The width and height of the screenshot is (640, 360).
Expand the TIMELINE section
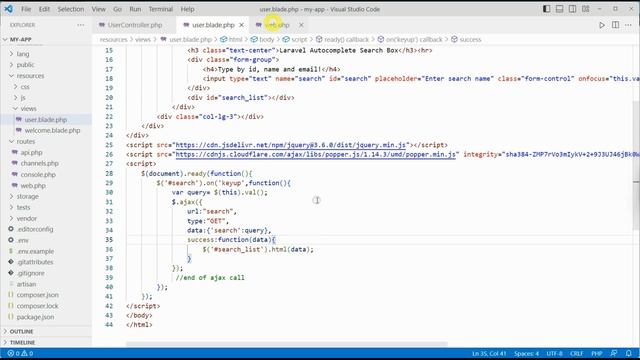coord(46,342)
